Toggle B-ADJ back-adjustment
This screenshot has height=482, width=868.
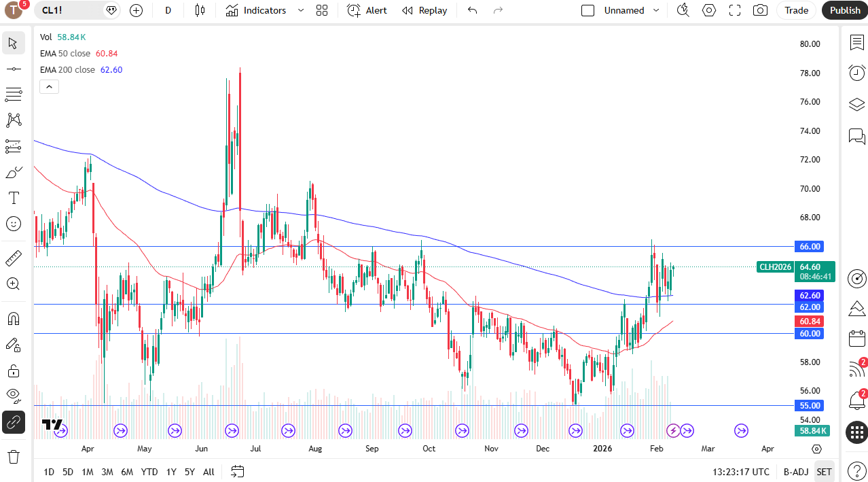tap(795, 472)
